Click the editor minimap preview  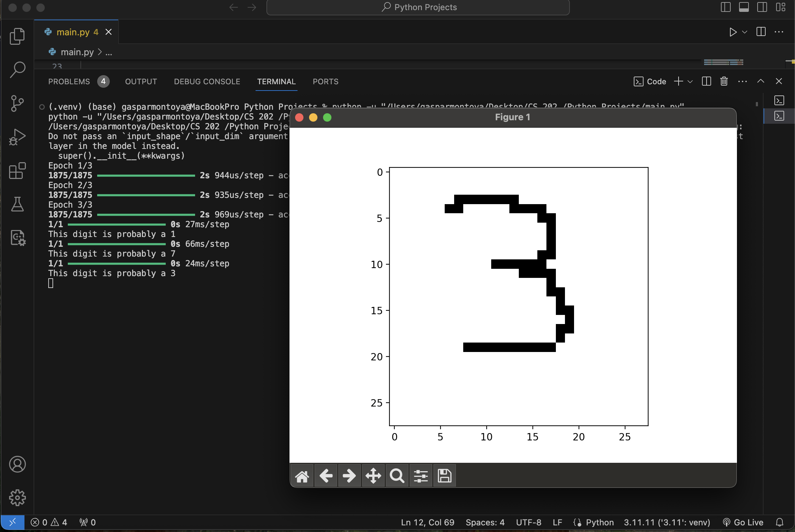(723, 63)
